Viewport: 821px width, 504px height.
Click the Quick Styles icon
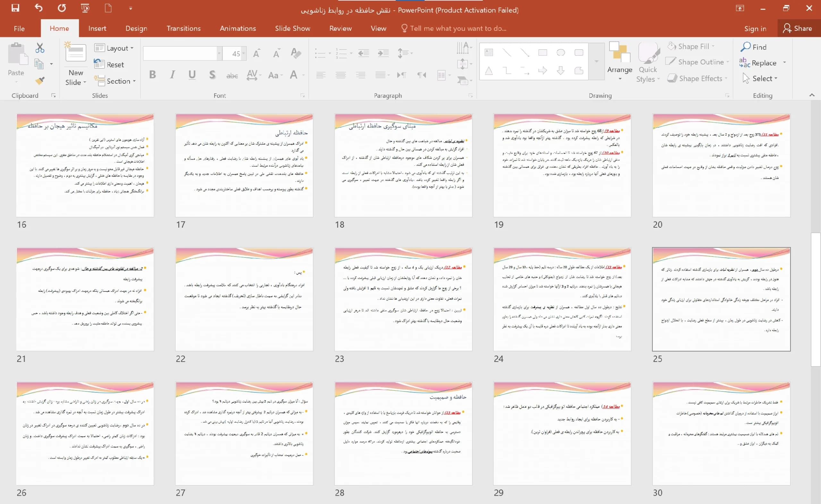click(648, 52)
